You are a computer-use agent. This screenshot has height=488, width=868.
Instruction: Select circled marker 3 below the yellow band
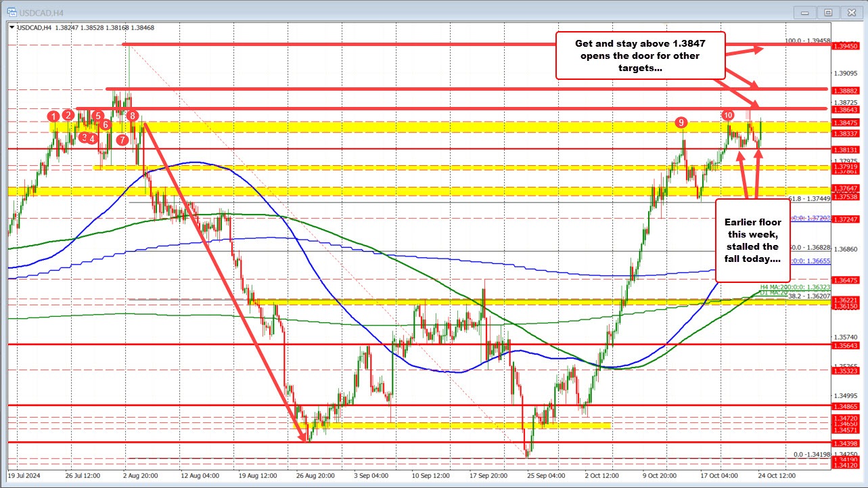click(84, 137)
